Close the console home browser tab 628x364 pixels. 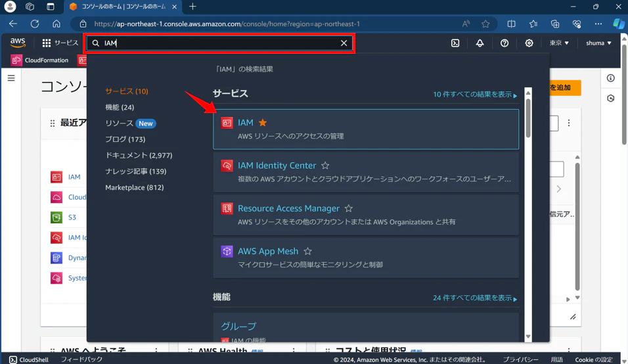point(174,7)
